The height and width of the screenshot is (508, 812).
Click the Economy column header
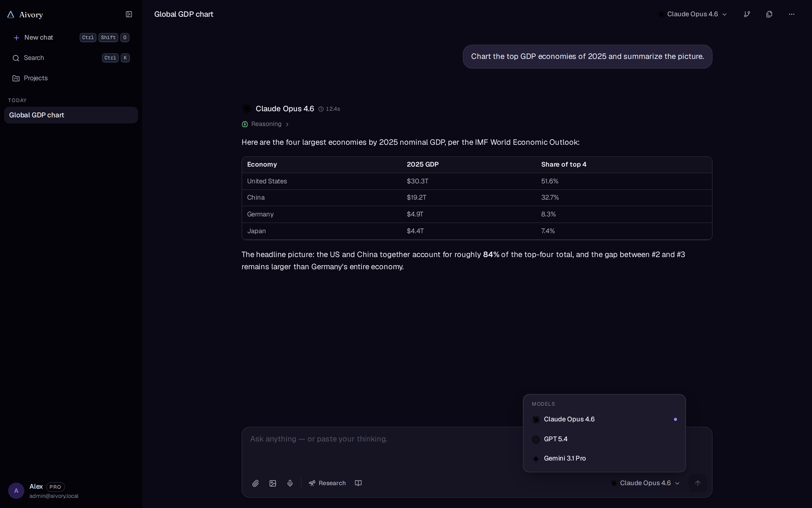(x=262, y=164)
